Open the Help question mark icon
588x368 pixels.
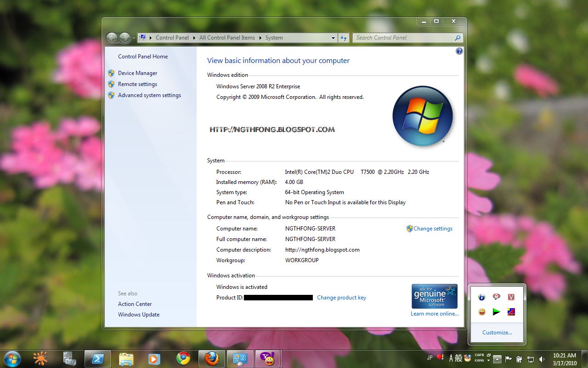click(459, 52)
